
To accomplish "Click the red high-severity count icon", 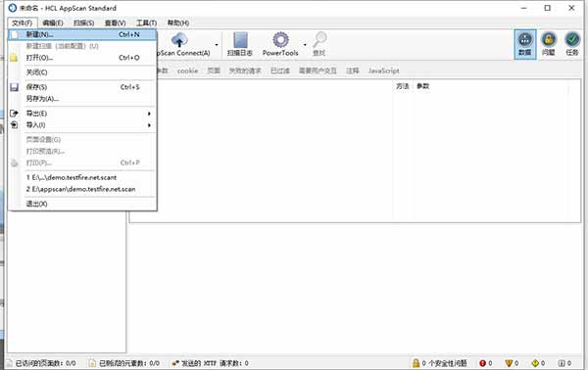I will point(482,363).
